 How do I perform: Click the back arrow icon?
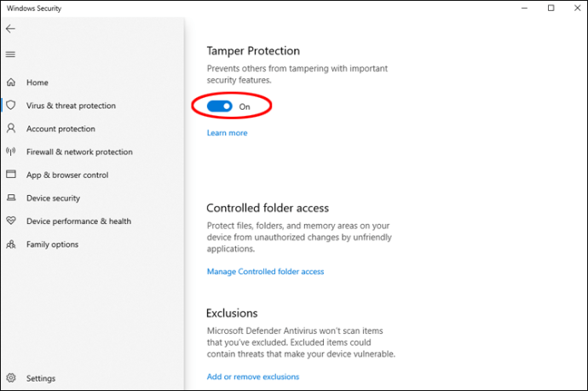click(10, 28)
